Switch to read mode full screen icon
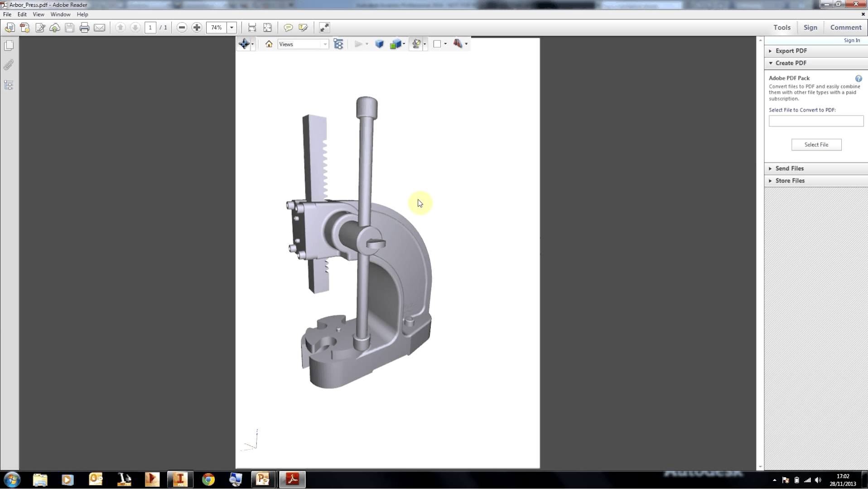The image size is (868, 489). (324, 28)
